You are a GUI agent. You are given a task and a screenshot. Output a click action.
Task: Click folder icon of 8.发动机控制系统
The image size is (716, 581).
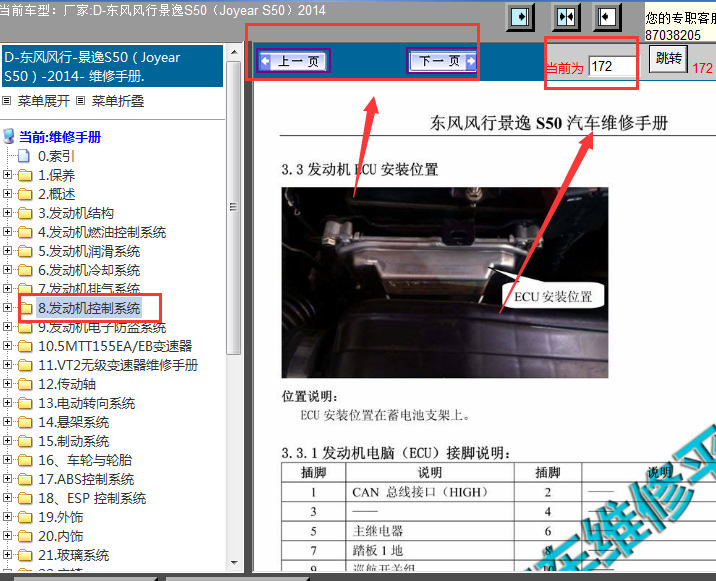click(25, 308)
